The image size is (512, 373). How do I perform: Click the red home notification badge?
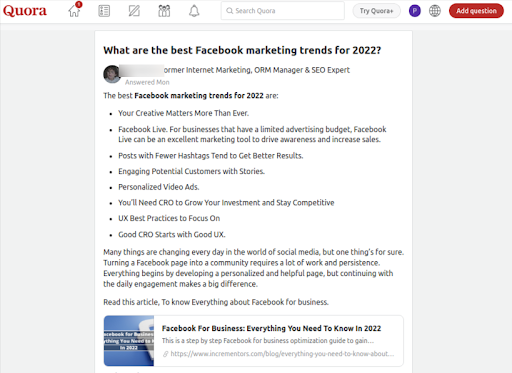click(79, 4)
